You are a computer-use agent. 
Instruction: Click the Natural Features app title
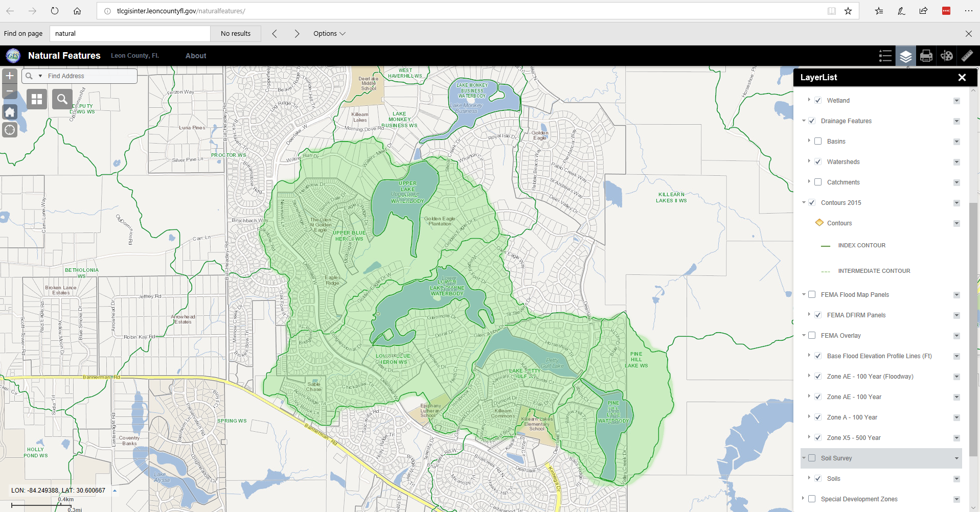(x=64, y=56)
